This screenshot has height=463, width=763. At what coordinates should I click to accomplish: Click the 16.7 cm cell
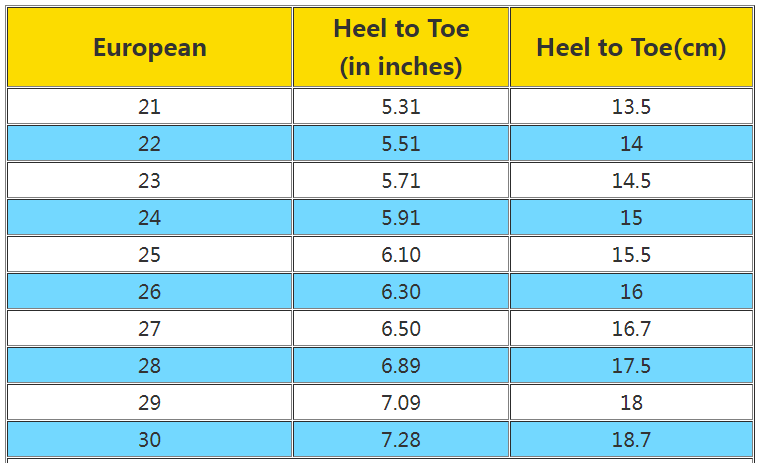(x=631, y=328)
